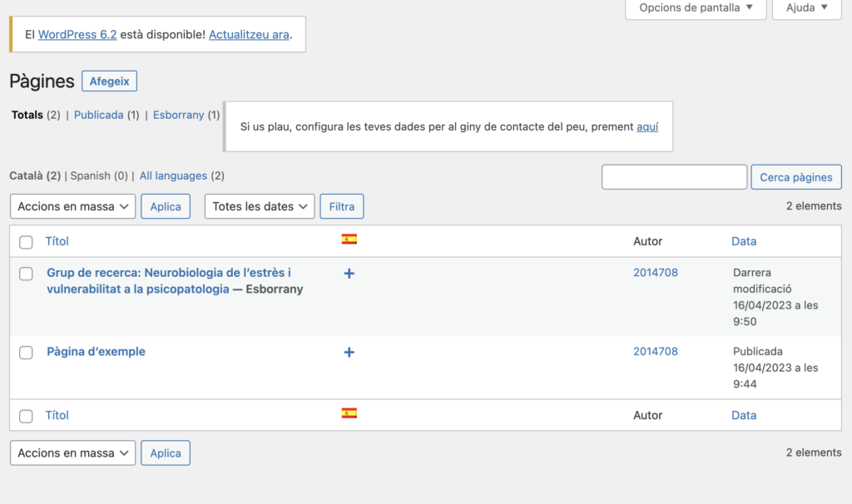Focus the page search input field
The width and height of the screenshot is (852, 504).
[674, 177]
